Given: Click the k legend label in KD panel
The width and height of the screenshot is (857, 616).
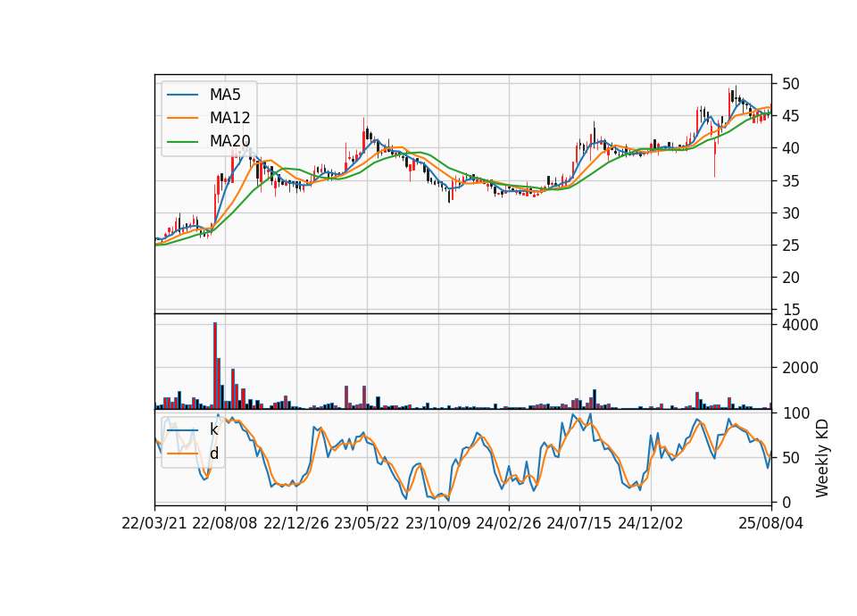Looking at the screenshot, I should click(213, 429).
